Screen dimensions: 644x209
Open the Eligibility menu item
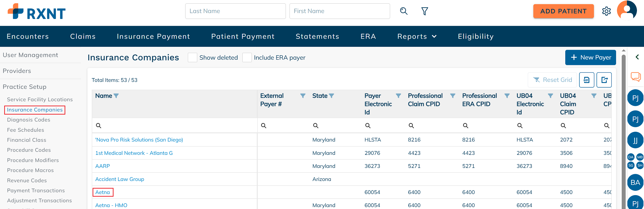click(476, 36)
